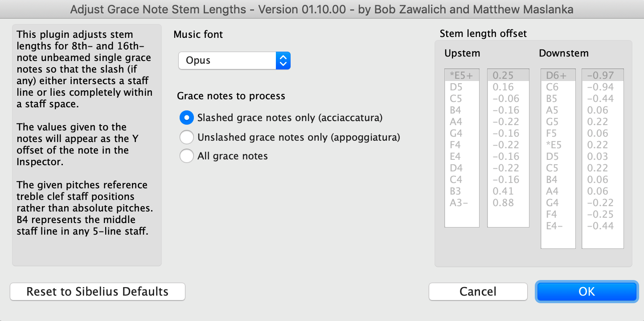Click the Cancel button
The height and width of the screenshot is (321, 644).
(478, 292)
